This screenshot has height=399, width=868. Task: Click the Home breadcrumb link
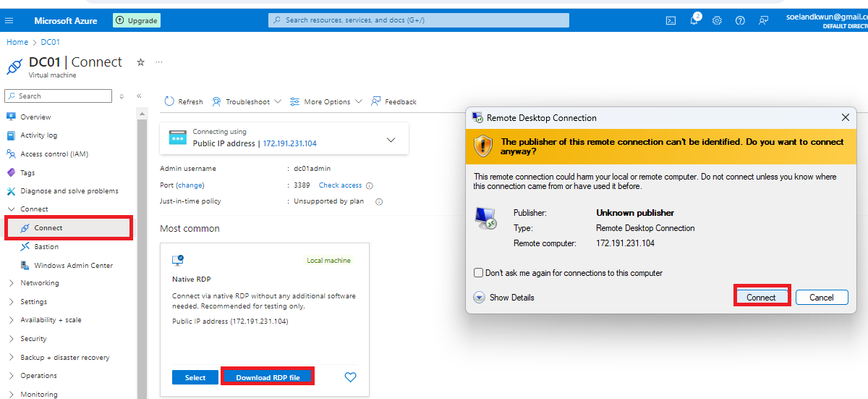point(17,43)
